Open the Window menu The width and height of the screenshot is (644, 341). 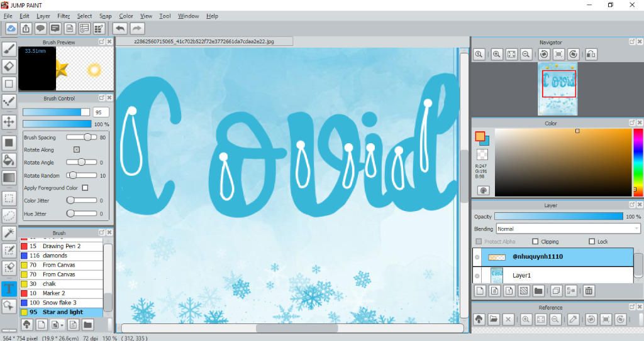coord(188,16)
